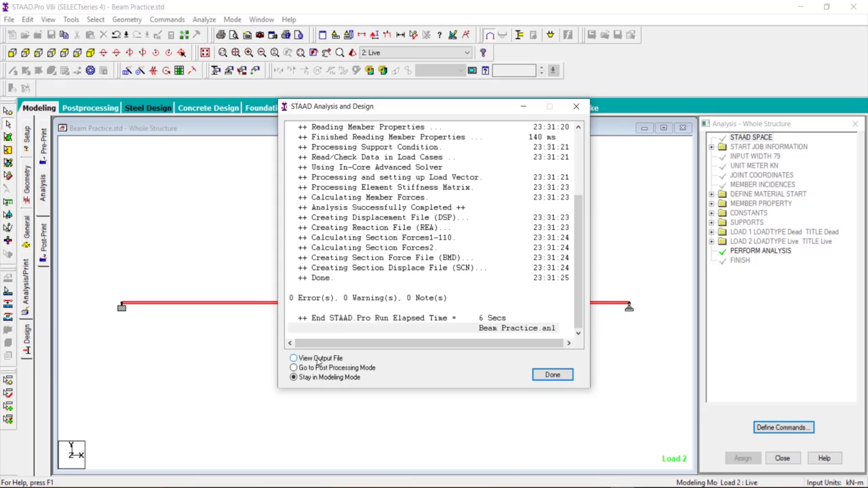Click the Front View cube icon
The image size is (868, 488).
pyautogui.click(x=12, y=53)
